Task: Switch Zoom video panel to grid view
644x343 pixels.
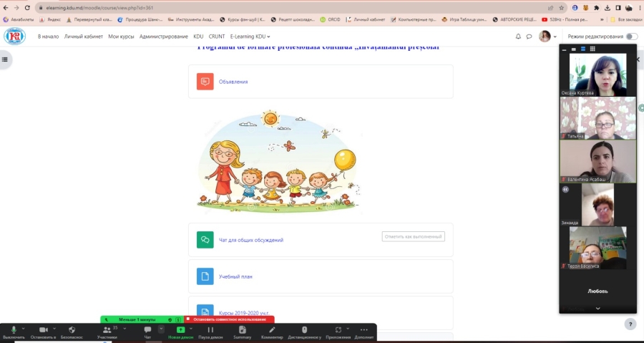Action: coord(592,49)
